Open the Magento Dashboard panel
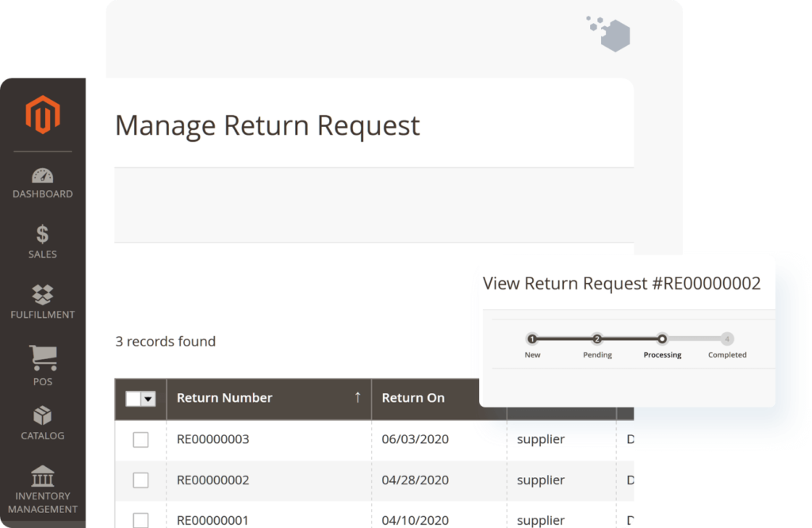This screenshot has height=528, width=812. (42, 182)
